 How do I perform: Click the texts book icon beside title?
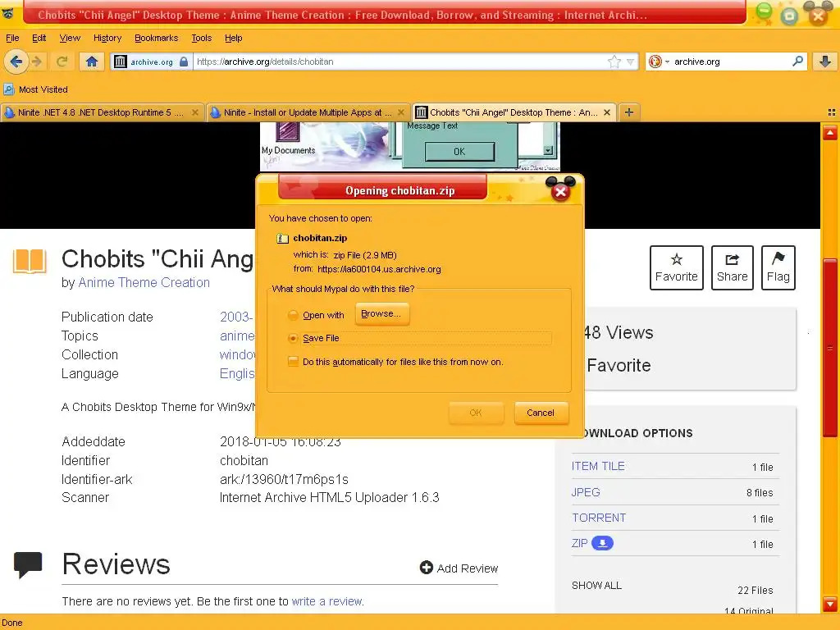(x=30, y=261)
